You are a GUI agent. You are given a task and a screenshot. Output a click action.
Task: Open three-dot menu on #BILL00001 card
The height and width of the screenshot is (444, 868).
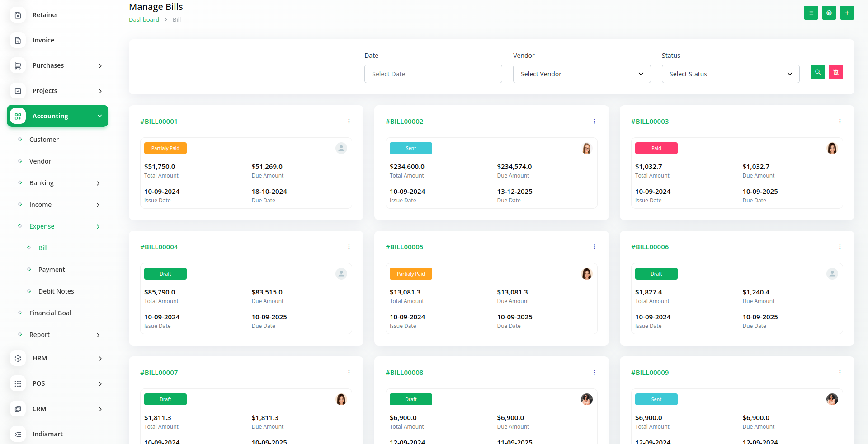click(349, 122)
